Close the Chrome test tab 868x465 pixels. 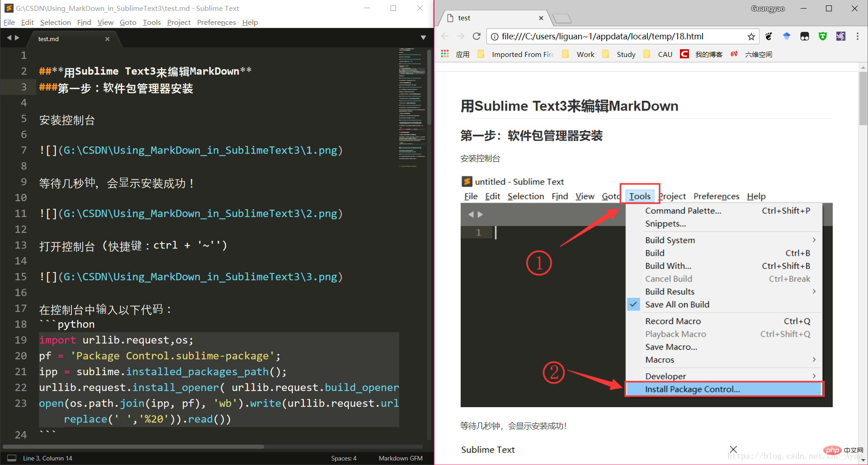541,18
